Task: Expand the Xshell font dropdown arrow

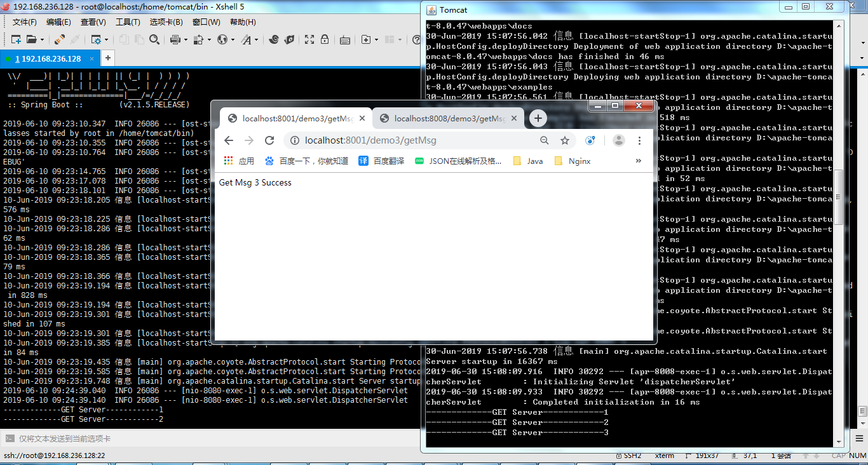Action: pyautogui.click(x=256, y=39)
